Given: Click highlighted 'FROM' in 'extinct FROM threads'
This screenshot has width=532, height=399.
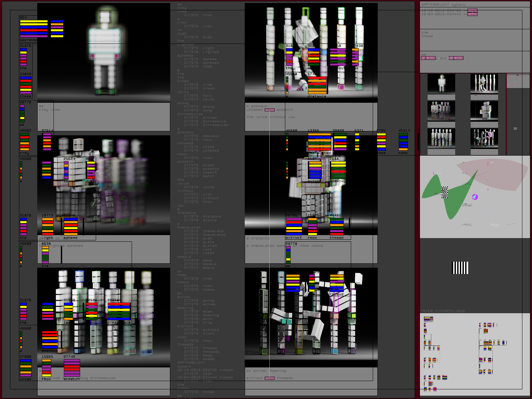Looking at the screenshot, I should pos(270,378).
